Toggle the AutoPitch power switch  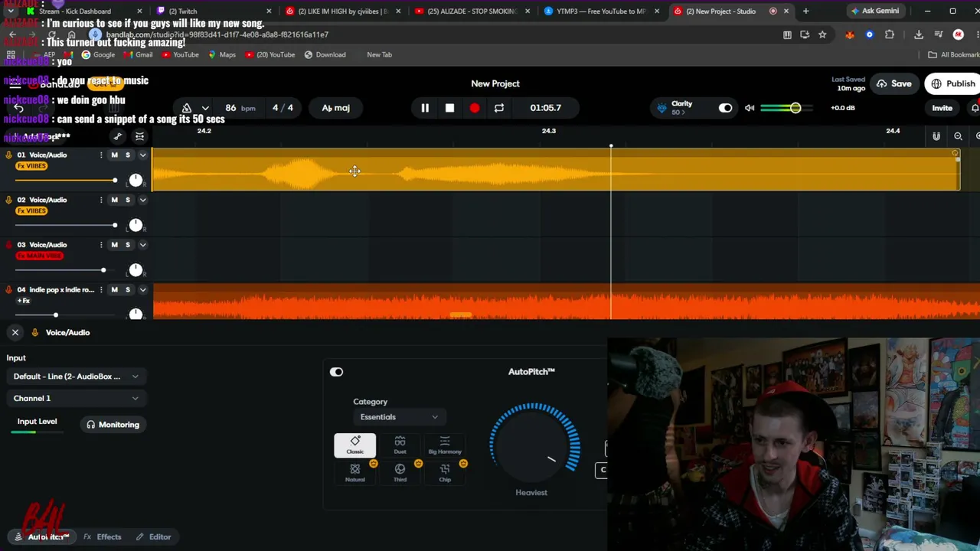336,372
